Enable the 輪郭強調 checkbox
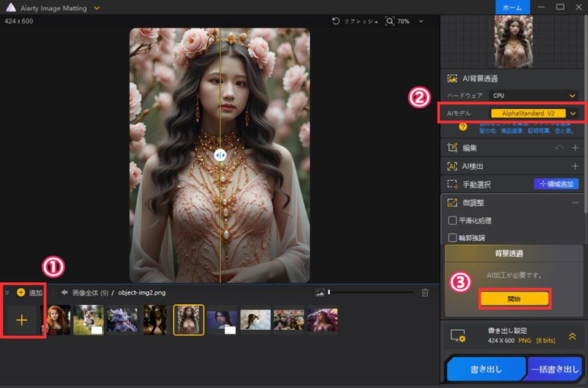The width and height of the screenshot is (588, 388). (453, 237)
